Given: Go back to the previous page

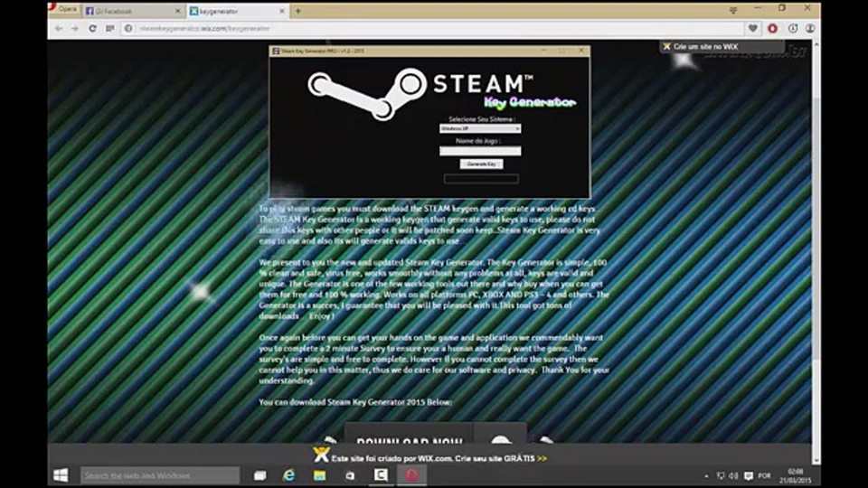Looking at the screenshot, I should 59,28.
